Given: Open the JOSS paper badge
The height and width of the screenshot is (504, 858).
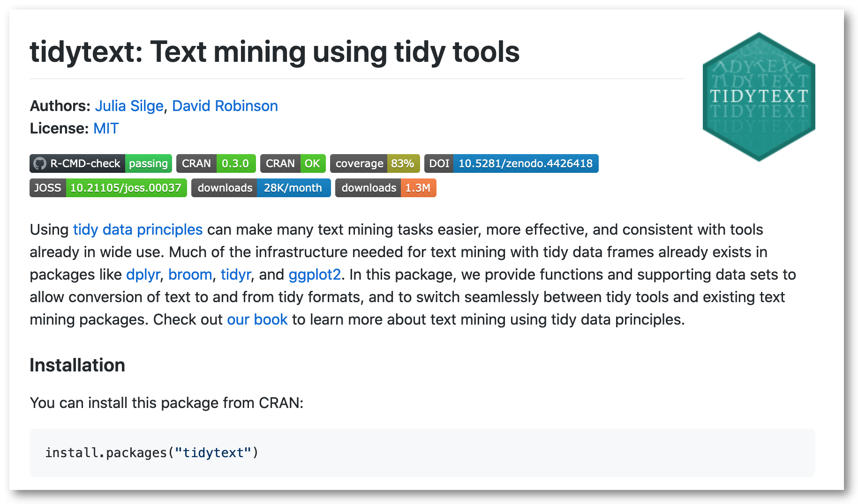Looking at the screenshot, I should pos(108,188).
